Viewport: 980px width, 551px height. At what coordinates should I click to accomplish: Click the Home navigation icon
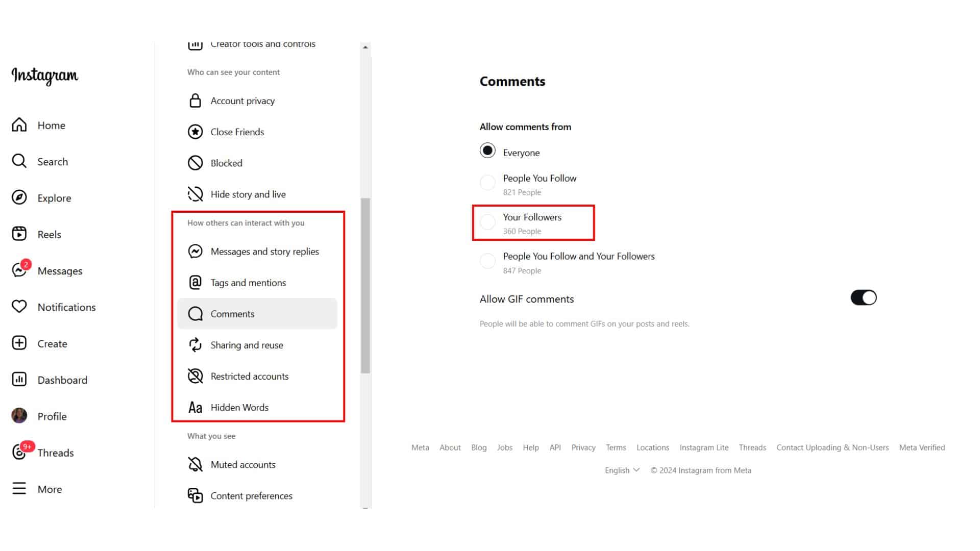click(x=19, y=124)
